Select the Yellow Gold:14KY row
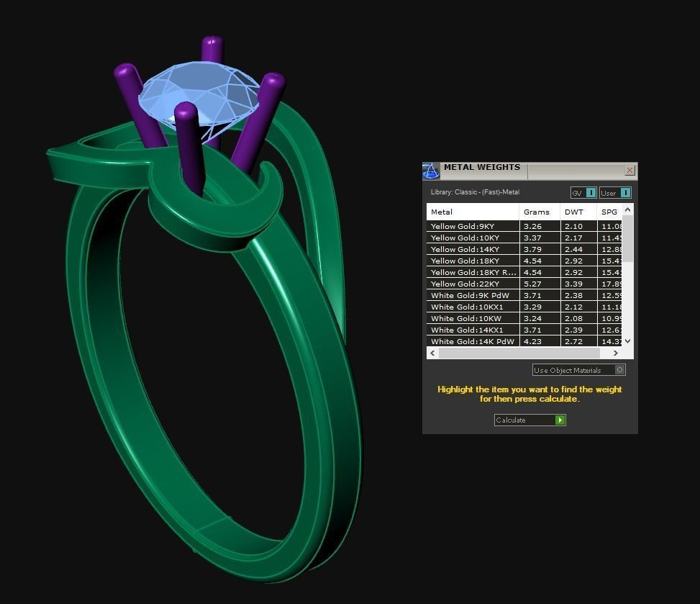This screenshot has width=700, height=604. click(524, 249)
